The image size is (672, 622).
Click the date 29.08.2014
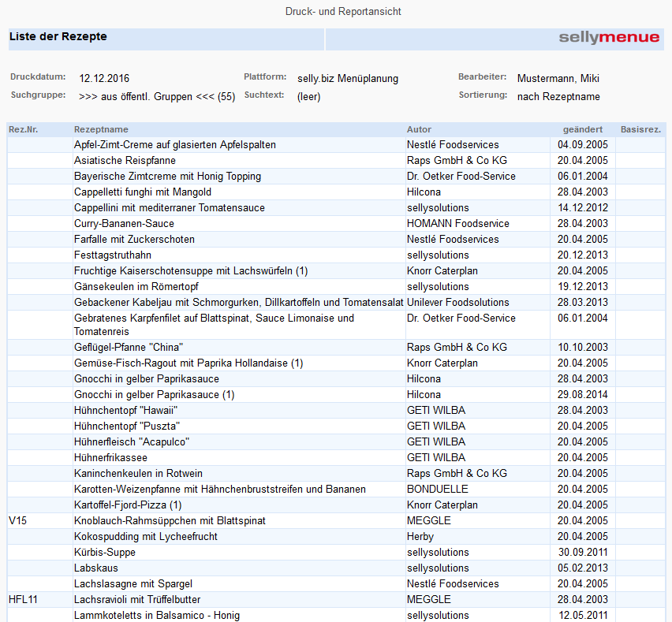coord(582,395)
